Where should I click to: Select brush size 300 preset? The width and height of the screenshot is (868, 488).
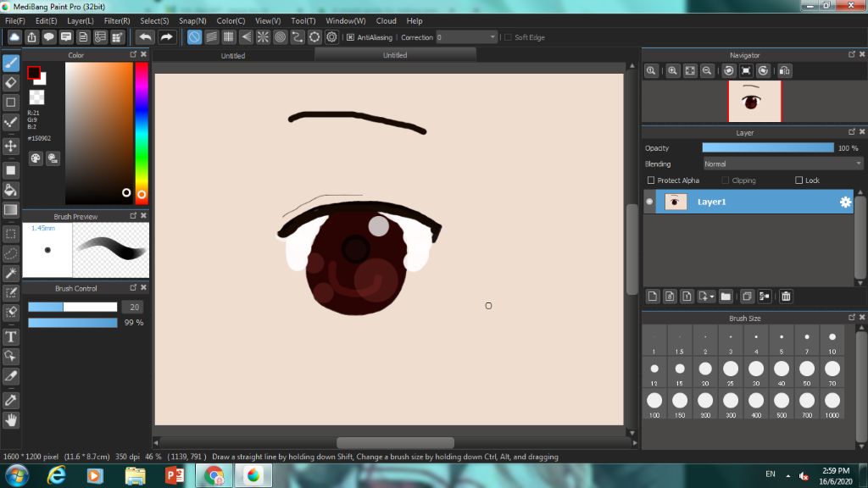[731, 404]
